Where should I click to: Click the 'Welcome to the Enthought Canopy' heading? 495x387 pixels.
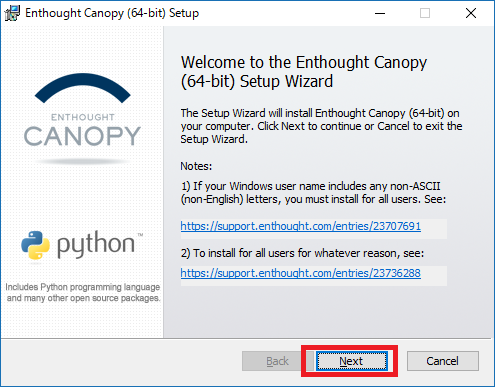(304, 72)
